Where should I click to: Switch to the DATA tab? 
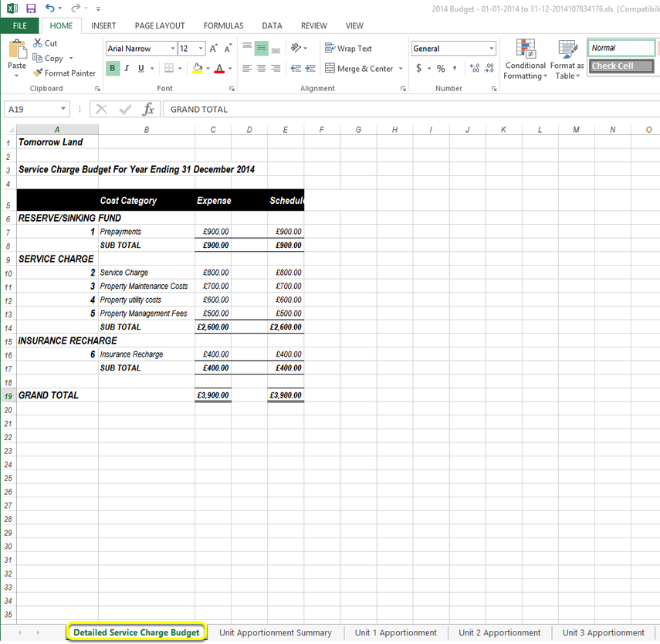coord(272,25)
